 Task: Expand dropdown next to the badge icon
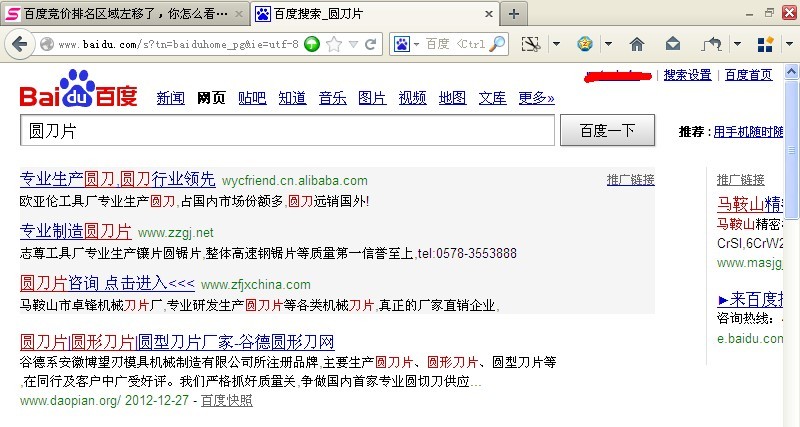point(608,44)
